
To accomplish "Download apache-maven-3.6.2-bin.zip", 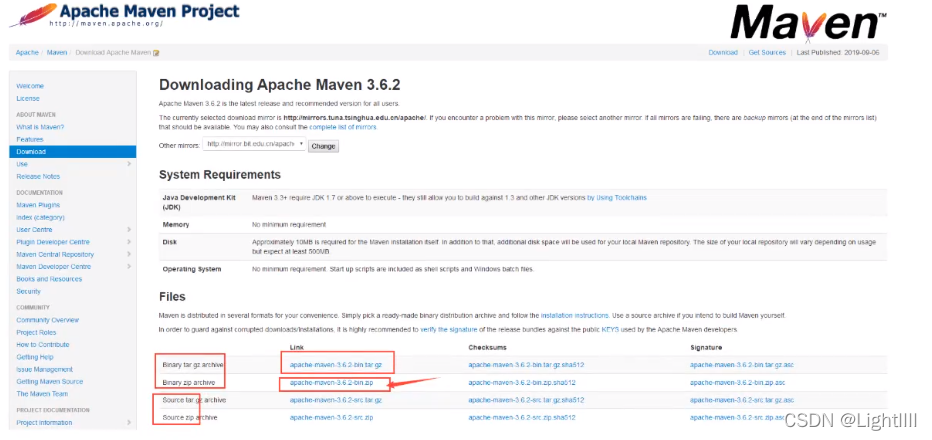I will 331,383.
